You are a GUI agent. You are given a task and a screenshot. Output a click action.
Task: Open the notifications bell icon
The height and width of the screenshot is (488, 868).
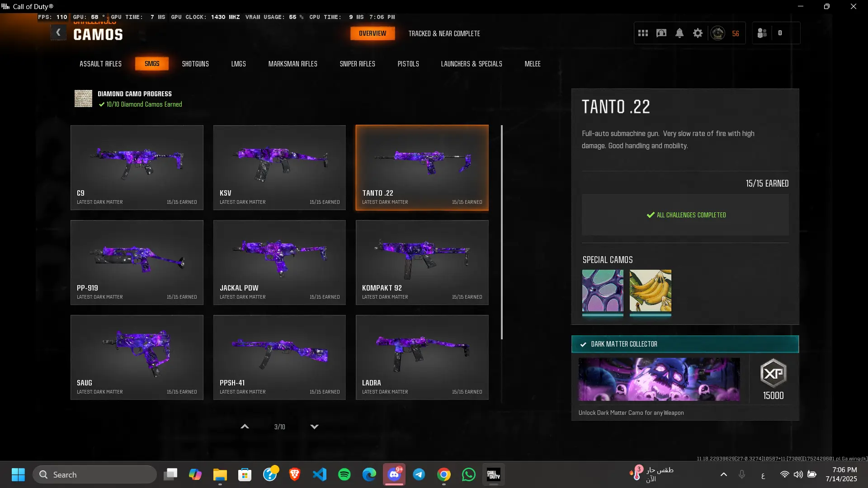tap(679, 33)
